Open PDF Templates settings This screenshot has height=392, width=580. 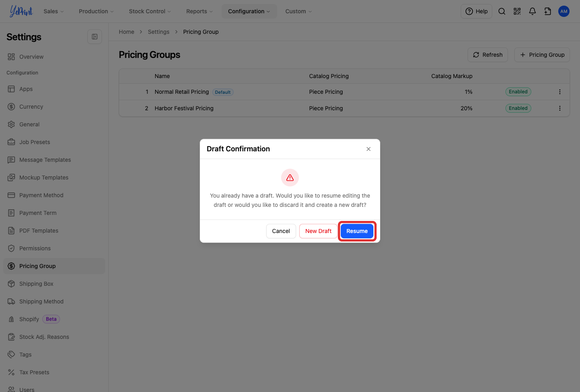[x=54, y=231]
